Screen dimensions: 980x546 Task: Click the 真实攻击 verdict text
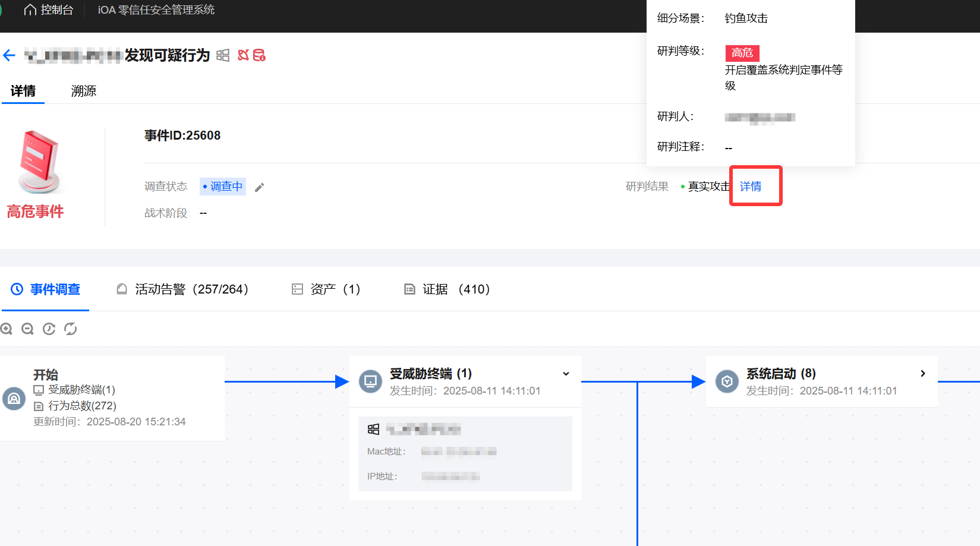click(x=708, y=187)
